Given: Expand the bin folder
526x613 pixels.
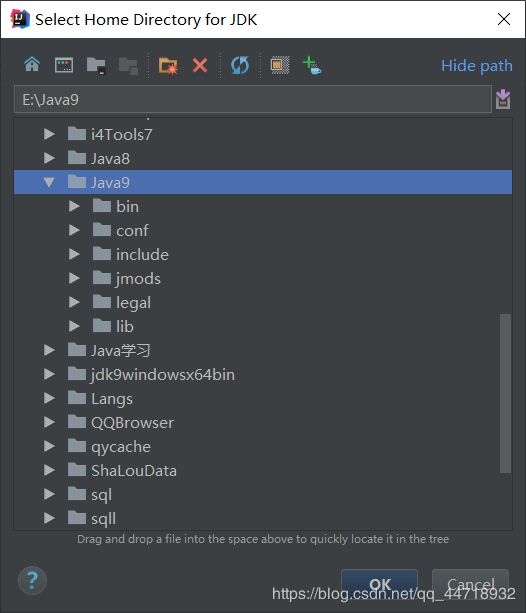Looking at the screenshot, I should 74,206.
